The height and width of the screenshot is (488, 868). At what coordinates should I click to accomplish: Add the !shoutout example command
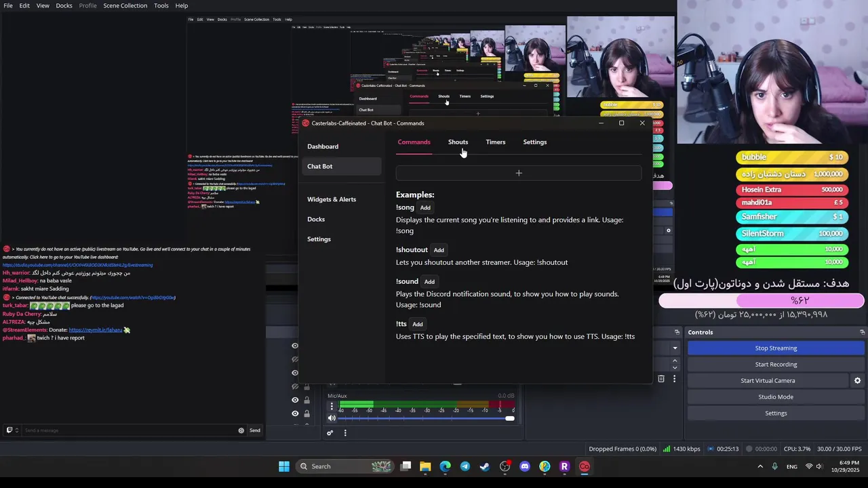439,250
